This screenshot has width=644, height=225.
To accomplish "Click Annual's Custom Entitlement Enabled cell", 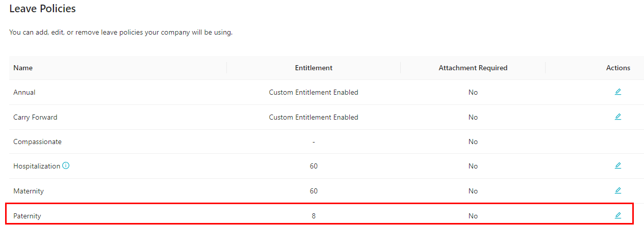I will 314,92.
